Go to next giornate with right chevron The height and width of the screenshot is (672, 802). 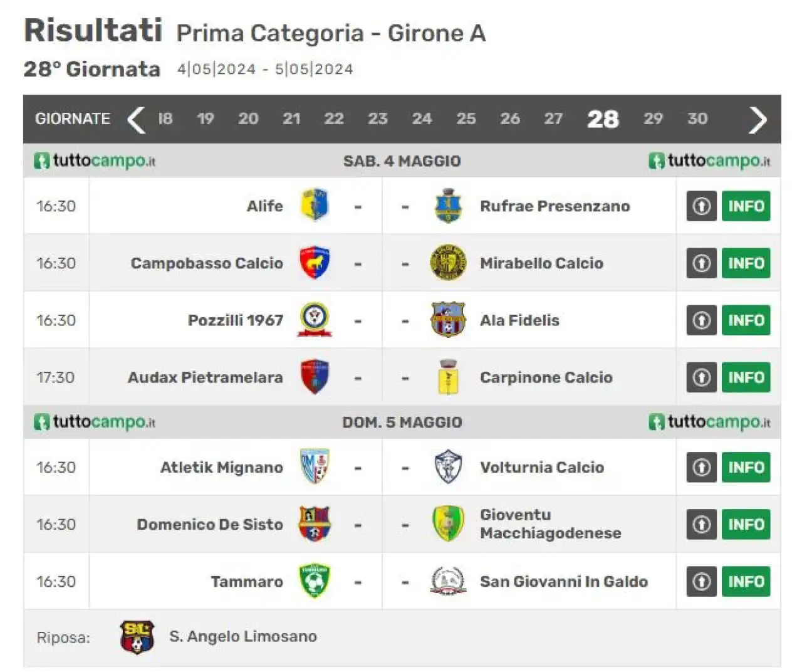758,119
